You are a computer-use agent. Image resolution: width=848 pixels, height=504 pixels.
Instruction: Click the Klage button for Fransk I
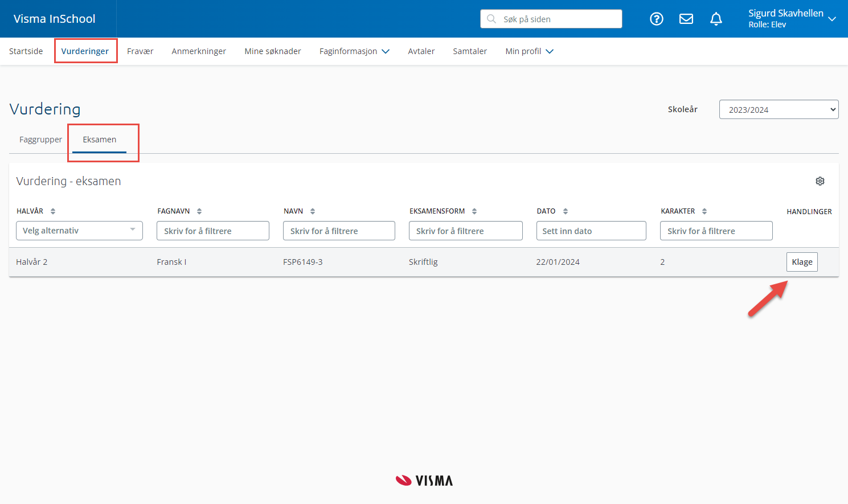(x=802, y=262)
